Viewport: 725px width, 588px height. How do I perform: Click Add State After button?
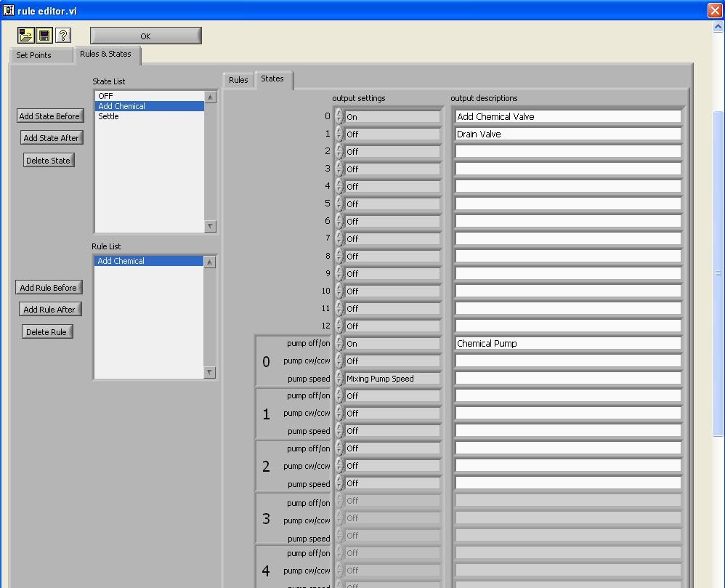click(x=52, y=138)
